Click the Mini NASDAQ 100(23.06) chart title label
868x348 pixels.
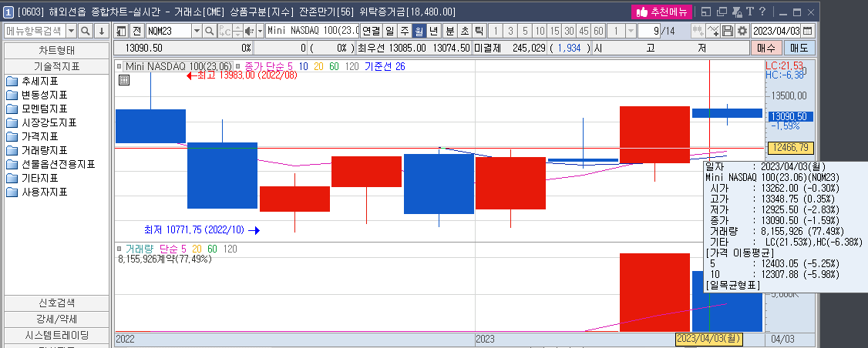pyautogui.click(x=178, y=66)
